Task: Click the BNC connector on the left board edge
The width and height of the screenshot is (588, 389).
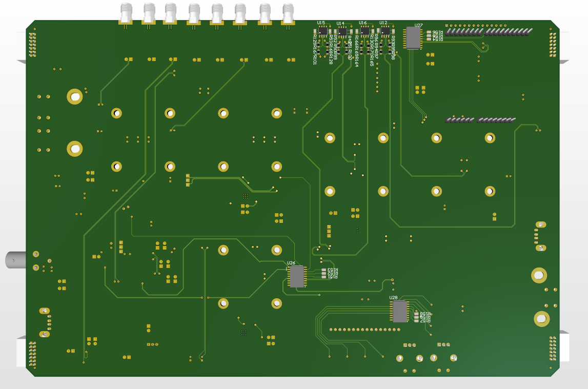Action: click(16, 260)
